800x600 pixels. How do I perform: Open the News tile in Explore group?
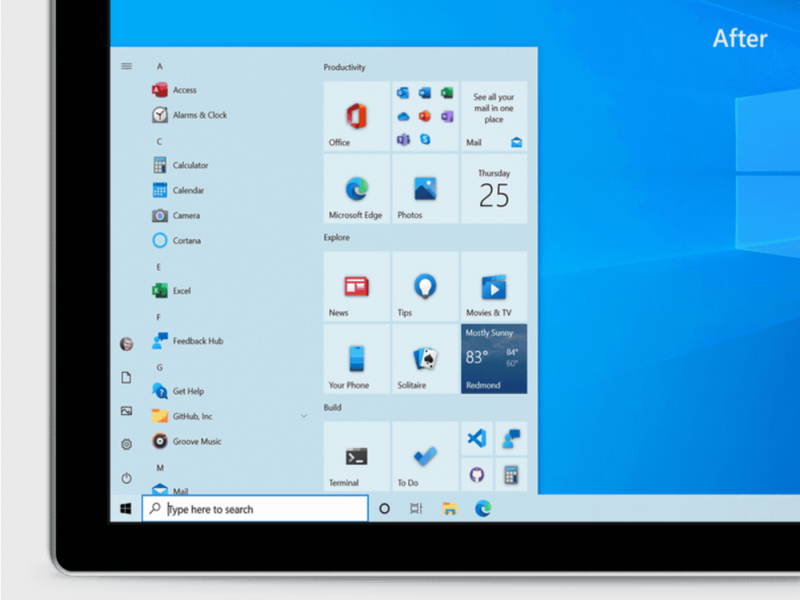tap(355, 287)
